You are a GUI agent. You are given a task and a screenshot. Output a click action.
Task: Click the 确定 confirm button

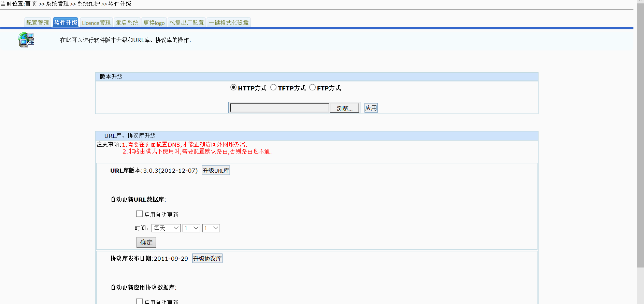coord(146,242)
